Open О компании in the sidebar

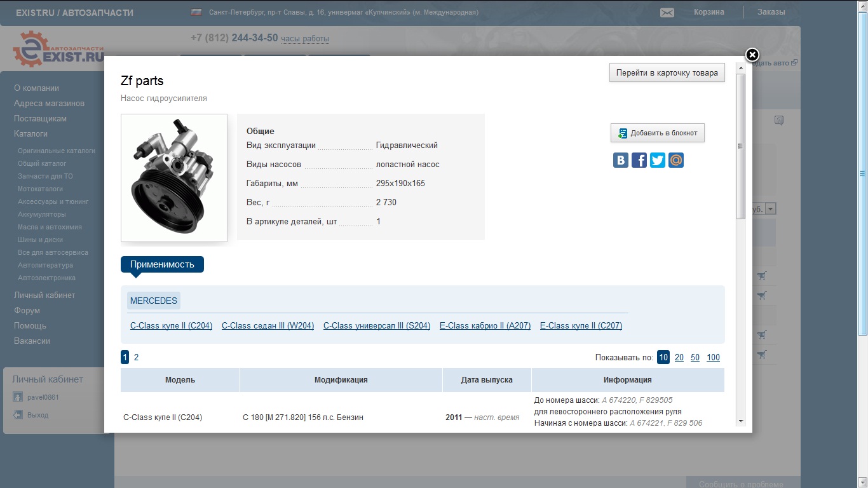37,88
